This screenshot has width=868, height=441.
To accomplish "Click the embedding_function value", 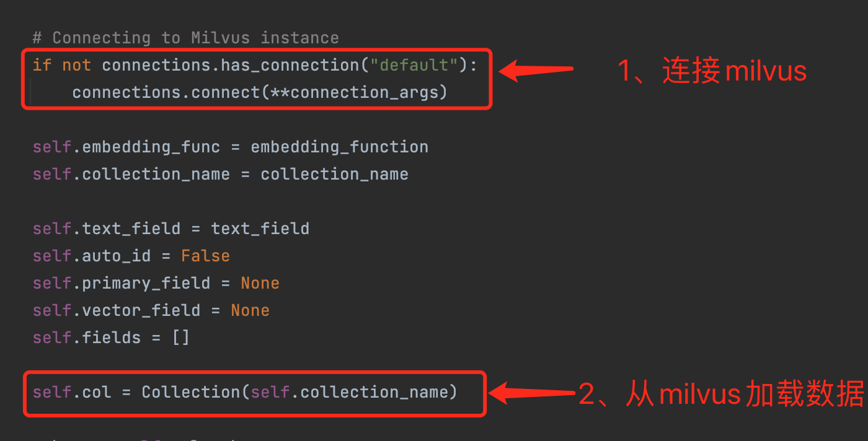I will 339,147.
